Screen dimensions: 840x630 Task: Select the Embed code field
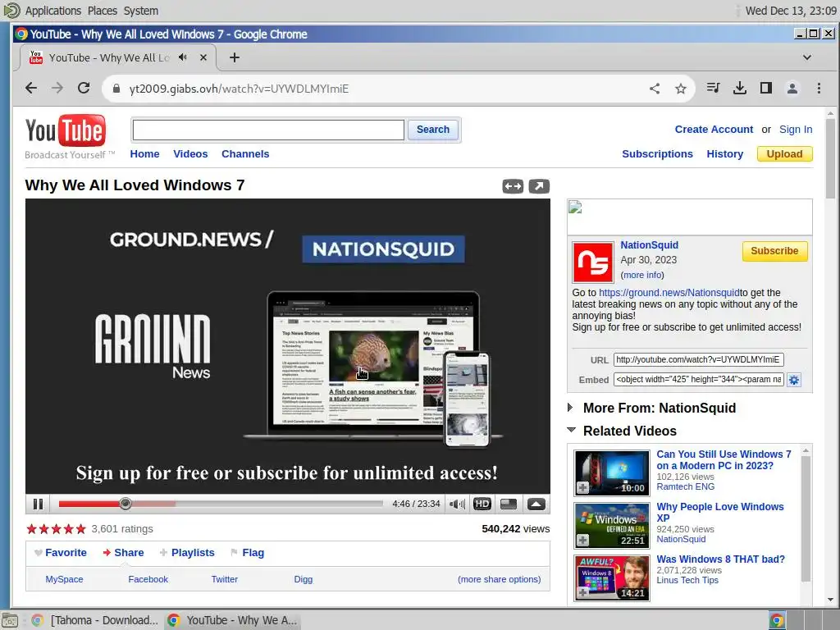(x=698, y=379)
